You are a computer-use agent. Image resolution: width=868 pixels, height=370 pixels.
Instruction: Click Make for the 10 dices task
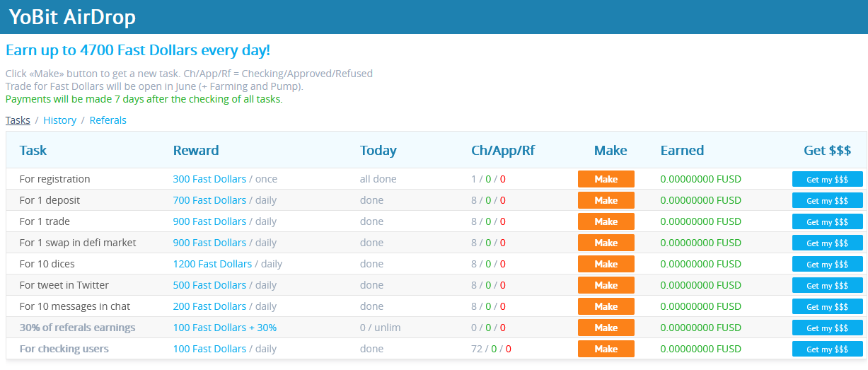(x=606, y=264)
